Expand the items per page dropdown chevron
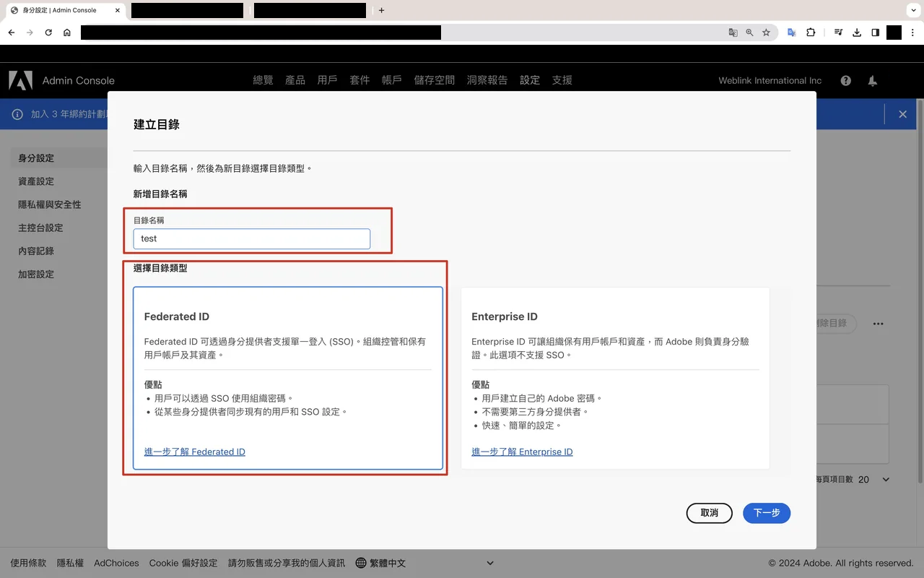The width and height of the screenshot is (924, 578). pos(886,479)
